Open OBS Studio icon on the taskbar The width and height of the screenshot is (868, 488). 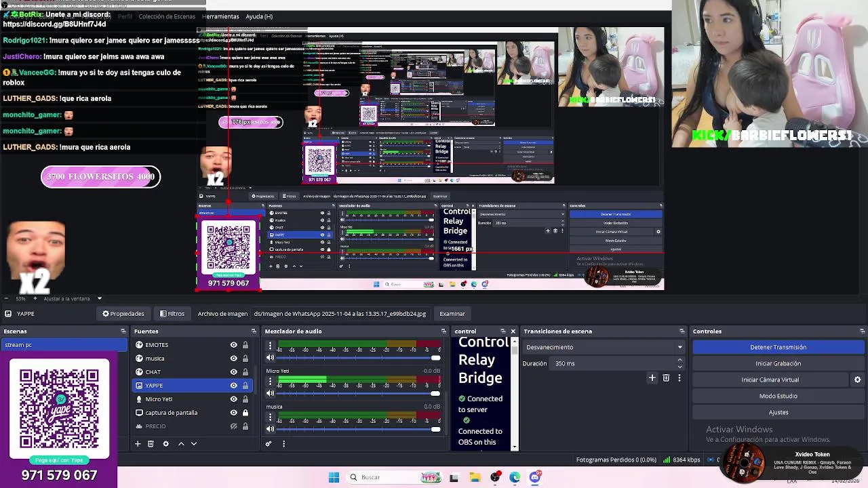coord(495,477)
